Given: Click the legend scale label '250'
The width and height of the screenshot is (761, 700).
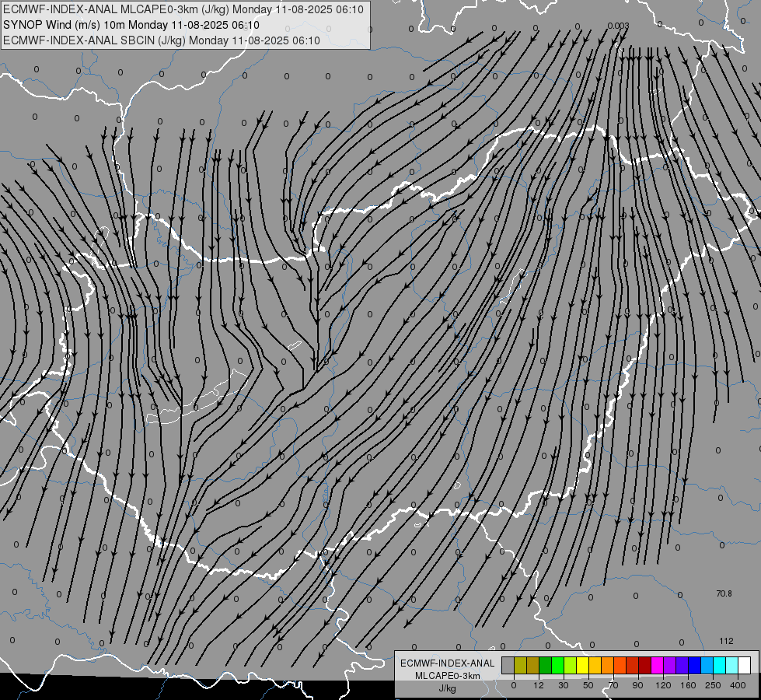Looking at the screenshot, I should point(713,685).
